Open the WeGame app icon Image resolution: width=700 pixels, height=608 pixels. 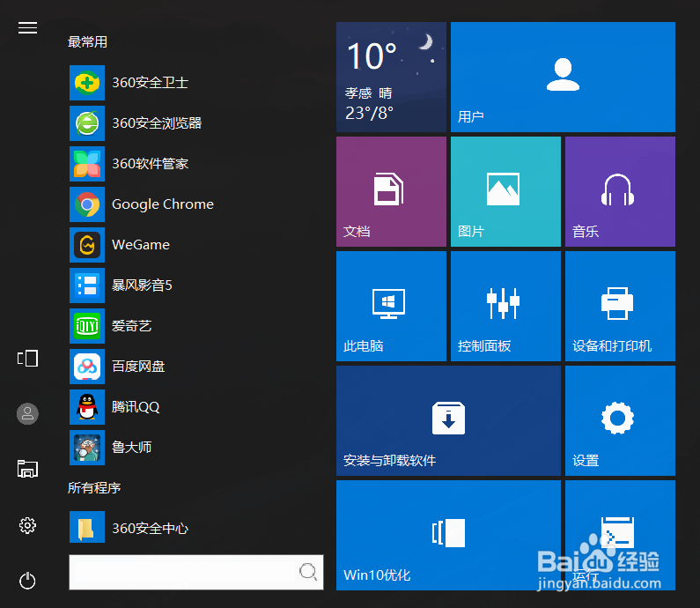click(x=87, y=245)
